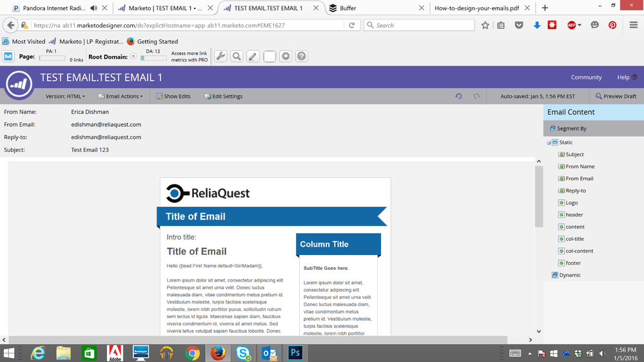Screen dimensions: 644x362
Task: Click the MozBar help question icon
Action: 302,56
